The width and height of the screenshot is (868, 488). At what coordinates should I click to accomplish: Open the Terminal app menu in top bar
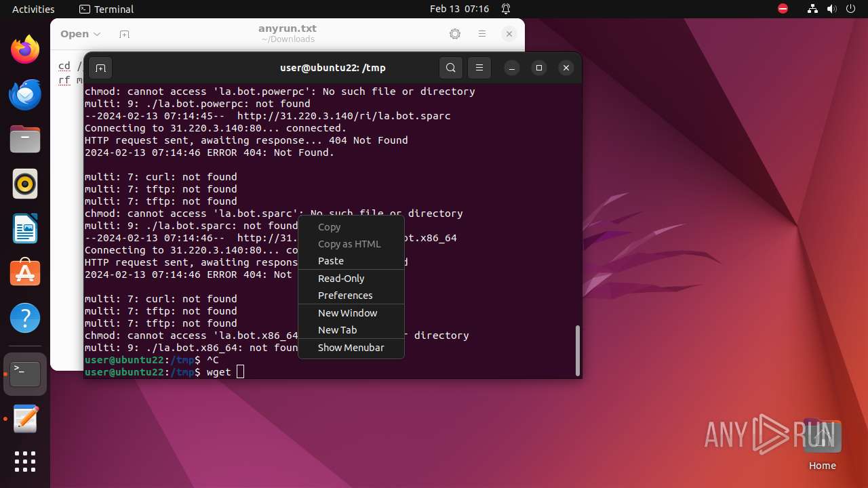coord(106,9)
